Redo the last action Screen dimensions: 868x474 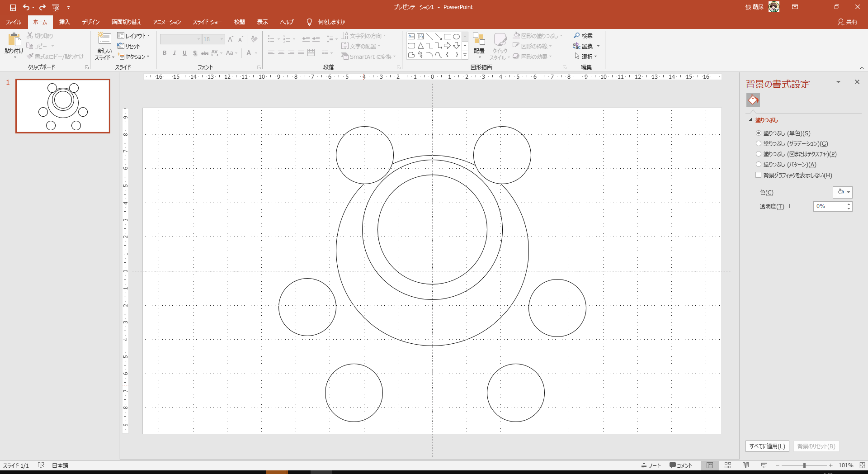tap(42, 7)
